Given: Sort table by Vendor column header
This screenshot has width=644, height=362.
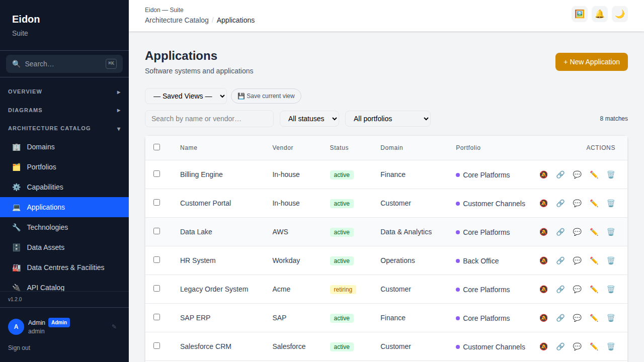Looking at the screenshot, I should point(283,148).
